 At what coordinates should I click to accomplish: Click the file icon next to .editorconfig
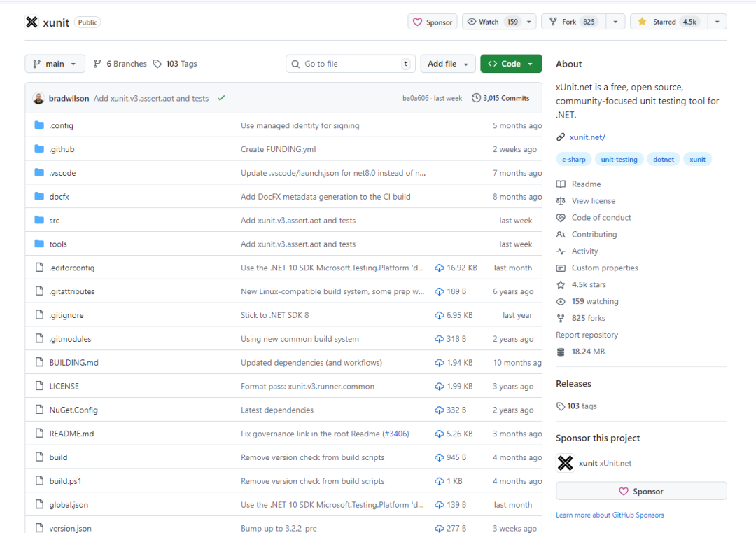pyautogui.click(x=39, y=268)
